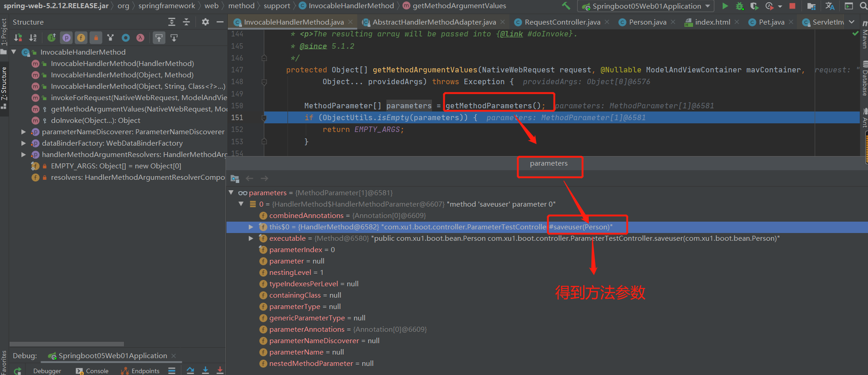Toggle Show non-public lock icon
Viewport: 868px width, 375px height.
click(96, 38)
